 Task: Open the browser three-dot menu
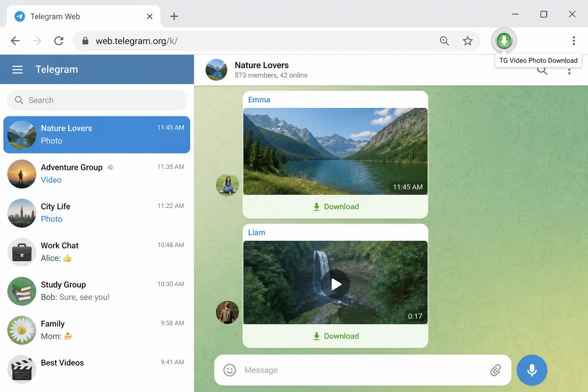point(573,41)
